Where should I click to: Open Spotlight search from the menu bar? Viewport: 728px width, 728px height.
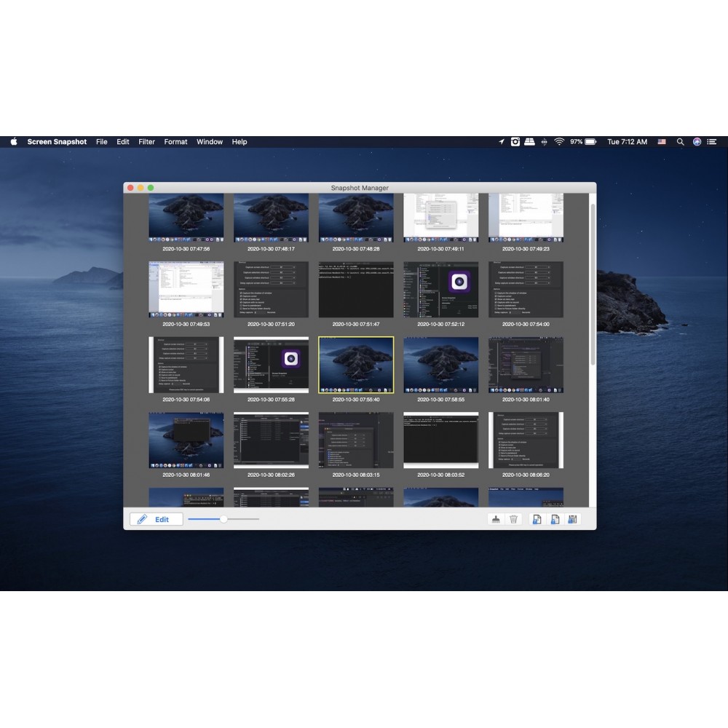click(x=680, y=141)
